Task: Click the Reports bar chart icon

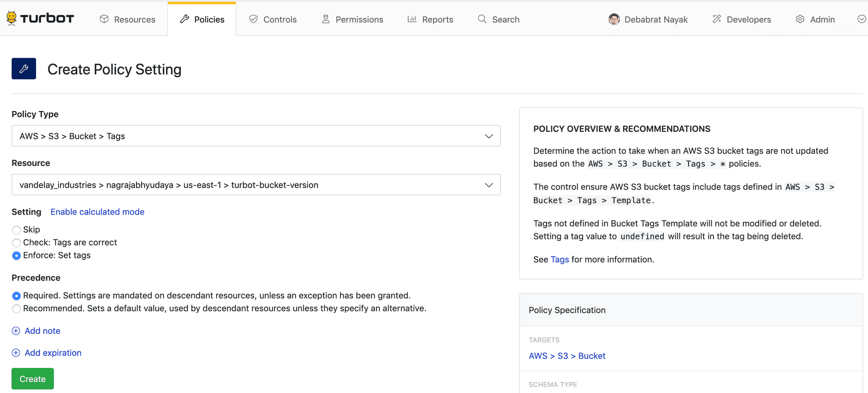Action: point(412,19)
